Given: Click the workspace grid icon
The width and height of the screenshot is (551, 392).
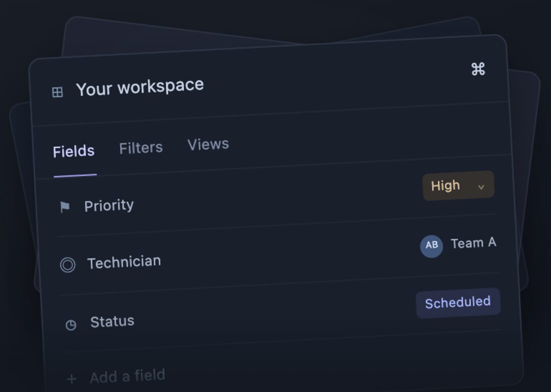Looking at the screenshot, I should (x=57, y=93).
